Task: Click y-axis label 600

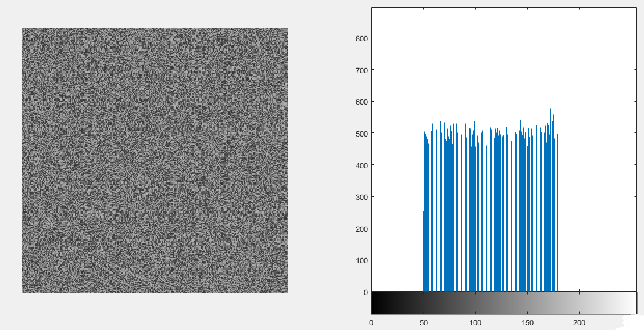Action: [362, 101]
